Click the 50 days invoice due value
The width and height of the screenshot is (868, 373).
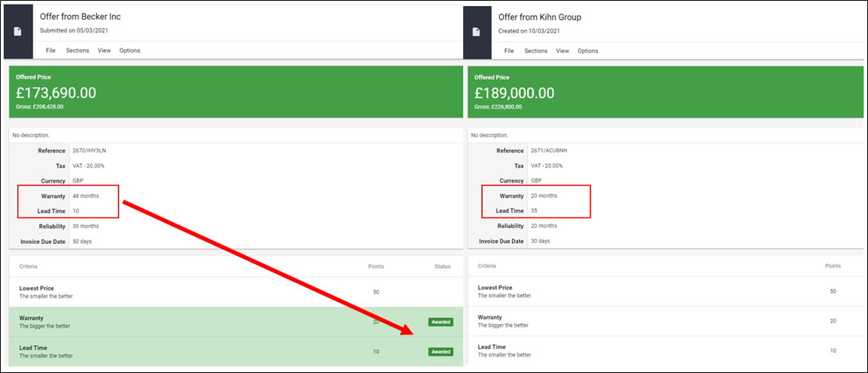[x=82, y=241]
